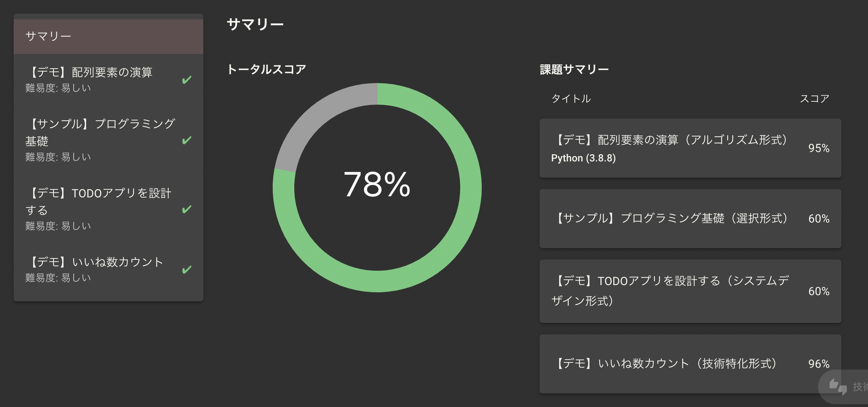The width and height of the screenshot is (868, 407).
Task: Click the green checkmark beside 配列要素の演算
Action: click(x=186, y=79)
